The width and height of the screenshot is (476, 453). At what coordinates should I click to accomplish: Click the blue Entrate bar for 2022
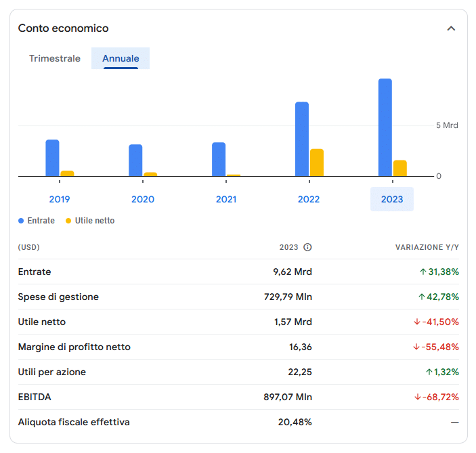click(x=302, y=139)
